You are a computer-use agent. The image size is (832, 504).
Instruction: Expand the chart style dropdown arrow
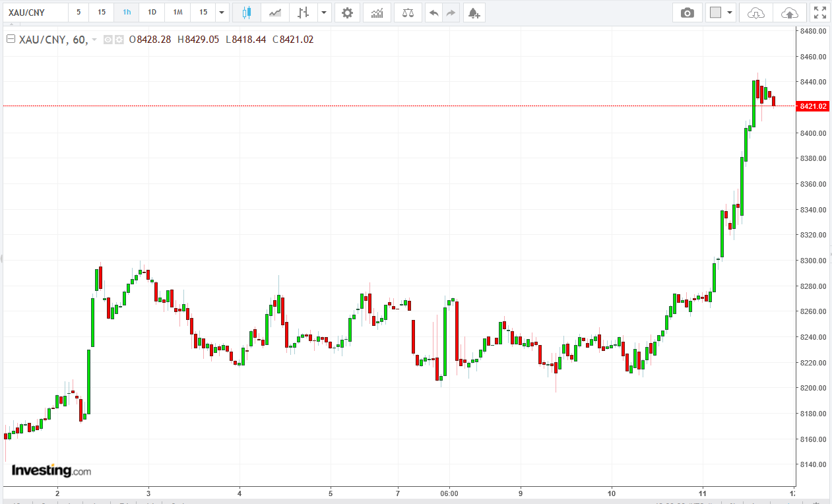(x=323, y=13)
